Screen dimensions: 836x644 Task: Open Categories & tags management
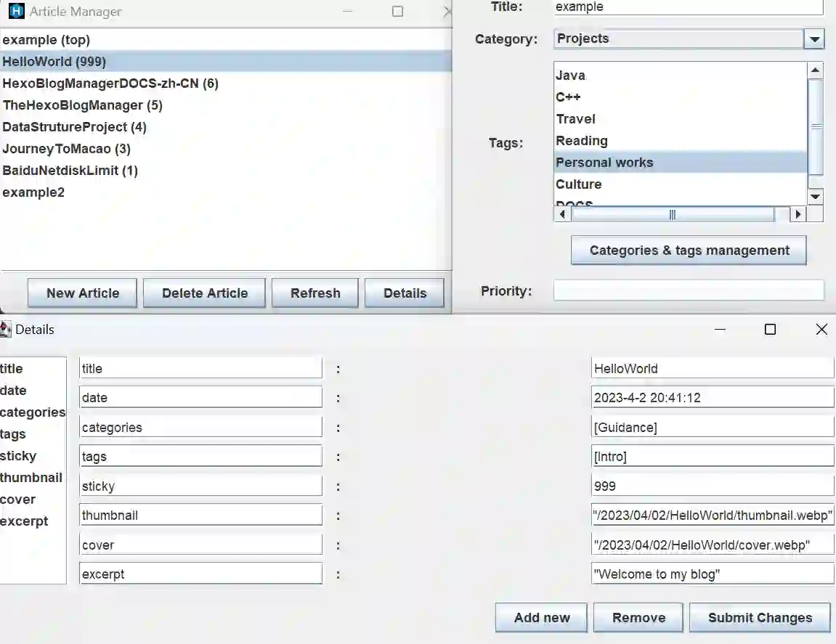pyautogui.click(x=689, y=250)
